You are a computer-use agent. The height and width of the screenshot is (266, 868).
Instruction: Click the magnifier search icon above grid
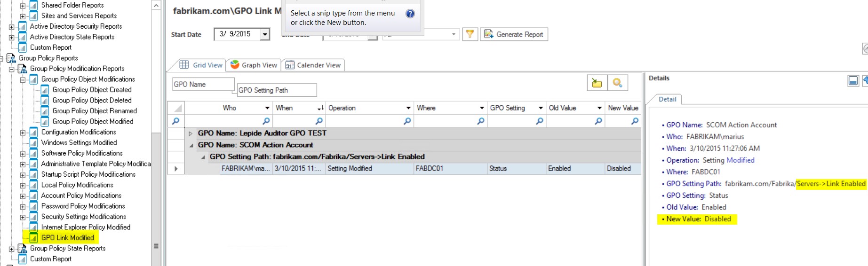coord(617,83)
